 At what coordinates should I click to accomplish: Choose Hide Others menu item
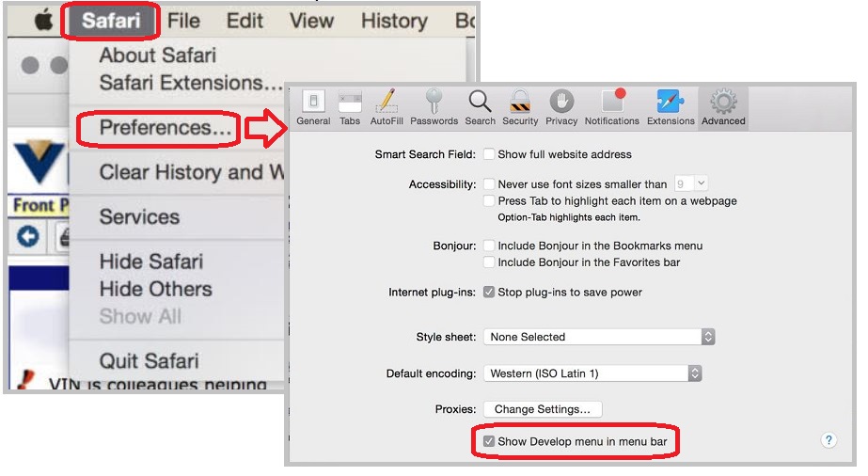click(x=155, y=289)
